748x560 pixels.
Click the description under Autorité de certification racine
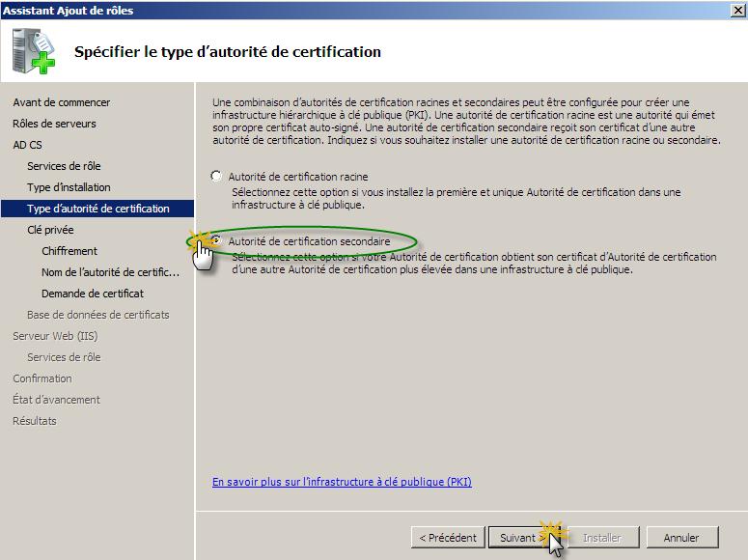(x=457, y=198)
